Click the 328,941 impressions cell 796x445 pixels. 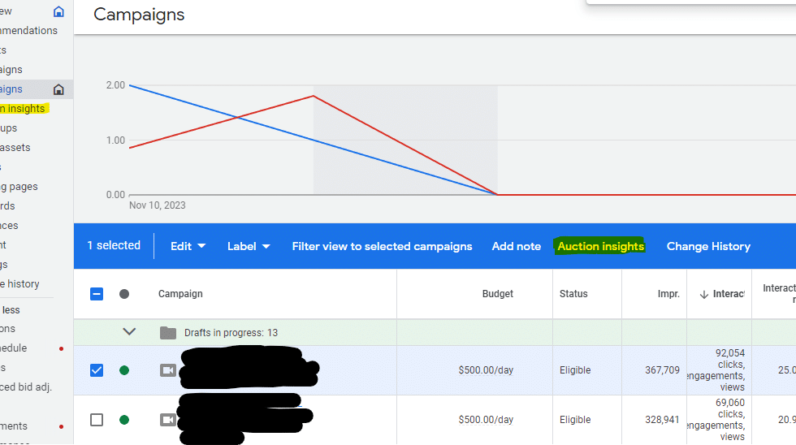(662, 420)
